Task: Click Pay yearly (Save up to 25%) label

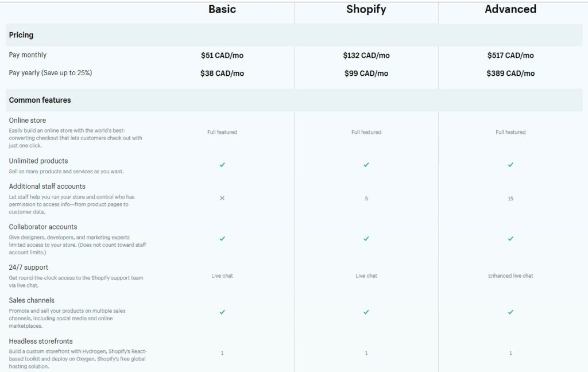Action: (51, 73)
